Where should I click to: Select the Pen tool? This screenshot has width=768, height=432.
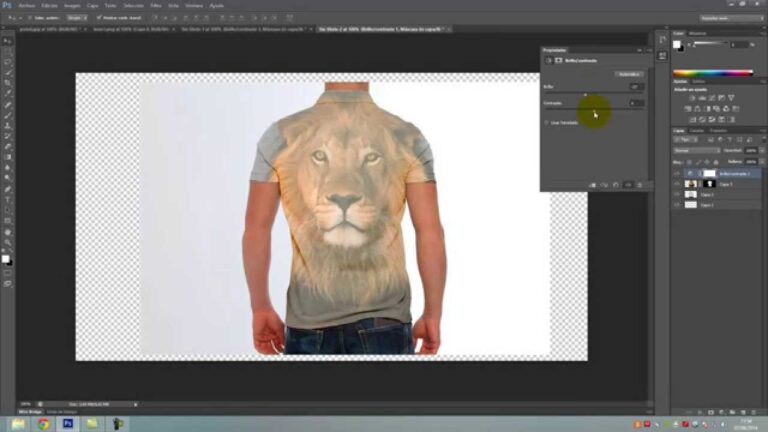coord(7,189)
